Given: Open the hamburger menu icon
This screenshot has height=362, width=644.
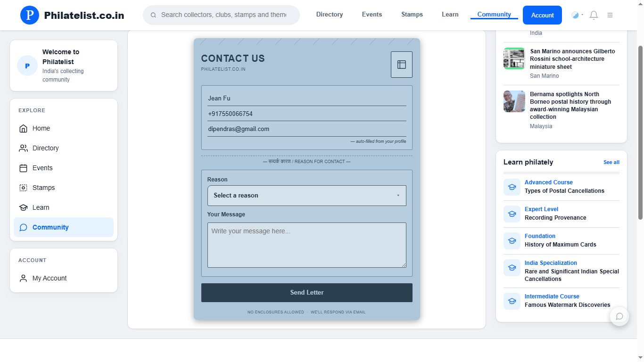Looking at the screenshot, I should coord(610,15).
